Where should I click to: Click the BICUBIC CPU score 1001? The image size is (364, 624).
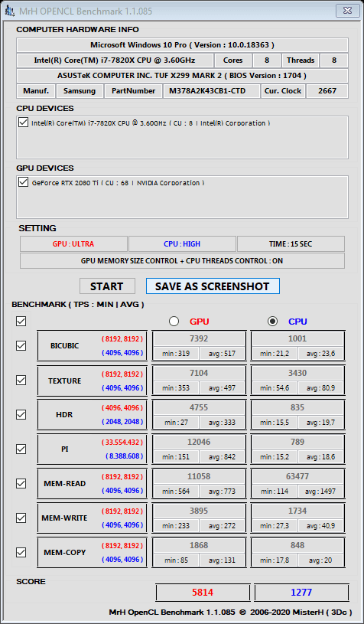297,338
